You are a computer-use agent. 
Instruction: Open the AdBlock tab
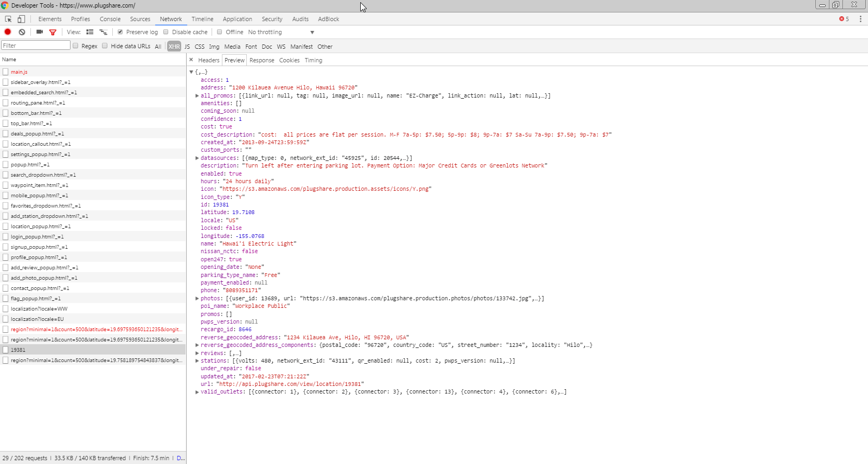tap(329, 19)
